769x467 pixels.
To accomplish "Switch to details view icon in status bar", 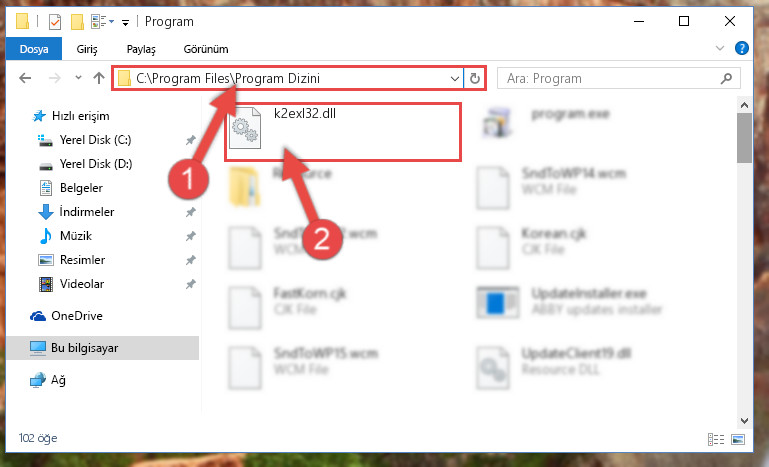I will 716,439.
